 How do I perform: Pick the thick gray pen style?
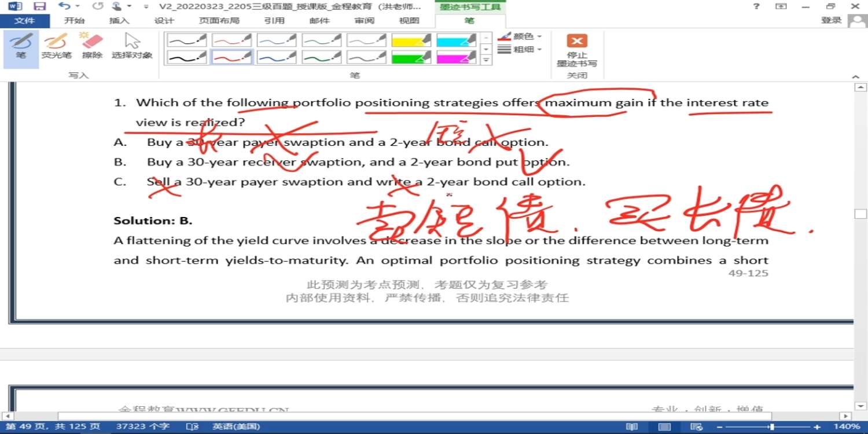click(x=367, y=57)
